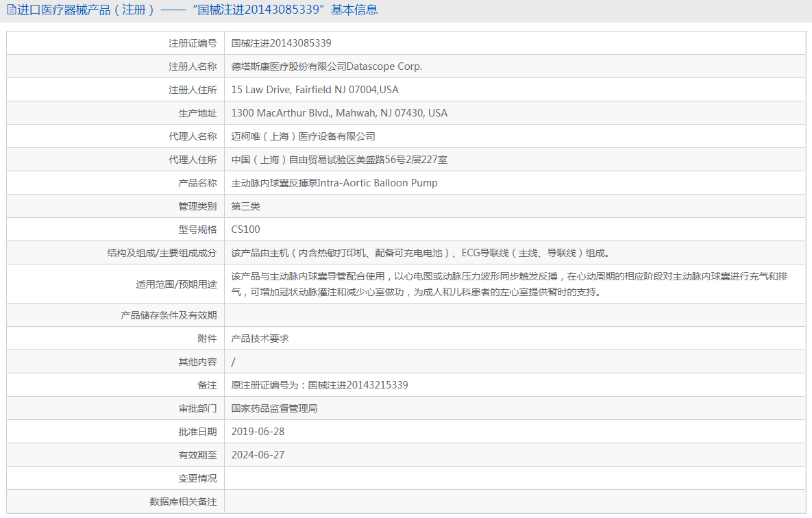Select the Datascope Corp. registrant name value

point(327,67)
